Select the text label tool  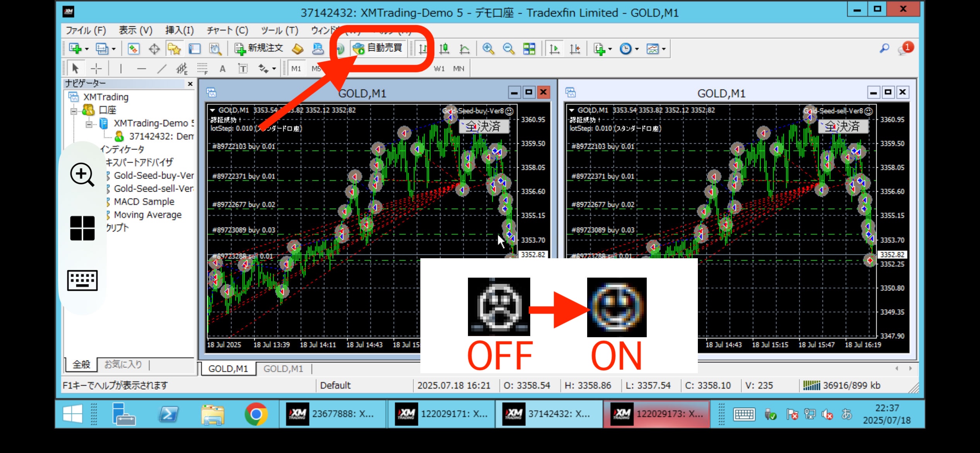(243, 69)
